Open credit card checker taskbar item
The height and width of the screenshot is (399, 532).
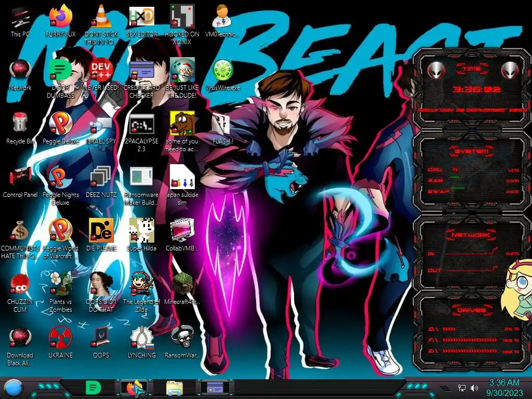[x=215, y=388]
